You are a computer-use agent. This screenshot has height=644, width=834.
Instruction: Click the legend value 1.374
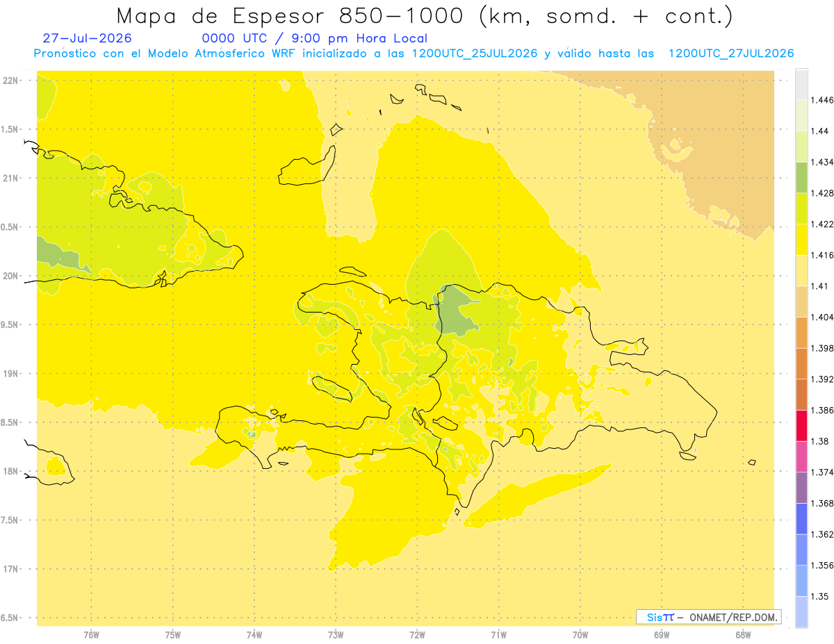[x=822, y=472]
